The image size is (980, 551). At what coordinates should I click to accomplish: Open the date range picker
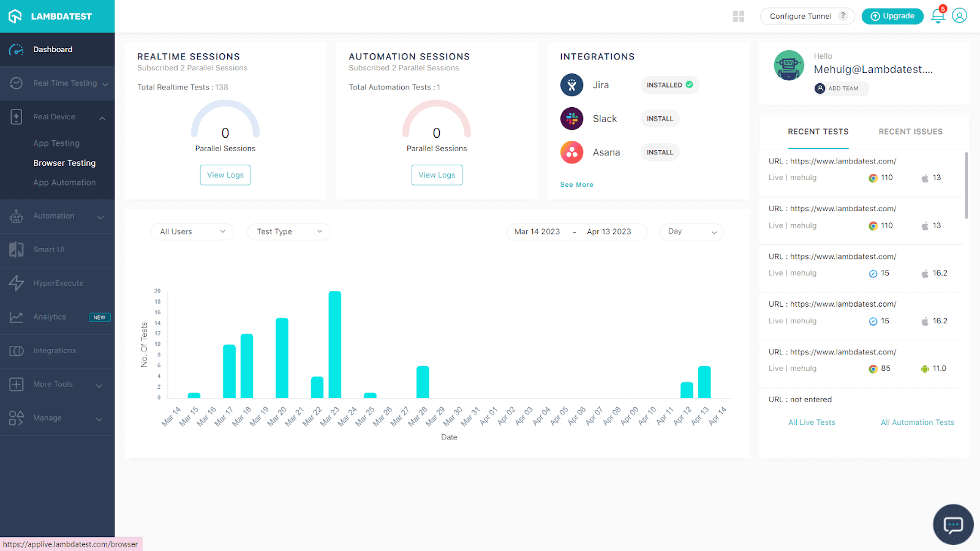(x=576, y=231)
